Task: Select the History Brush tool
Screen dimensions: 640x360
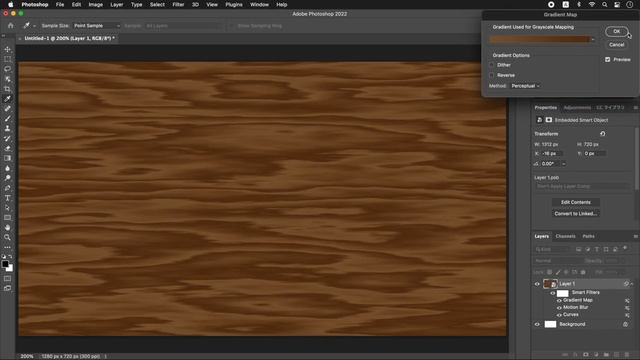Action: 7,138
